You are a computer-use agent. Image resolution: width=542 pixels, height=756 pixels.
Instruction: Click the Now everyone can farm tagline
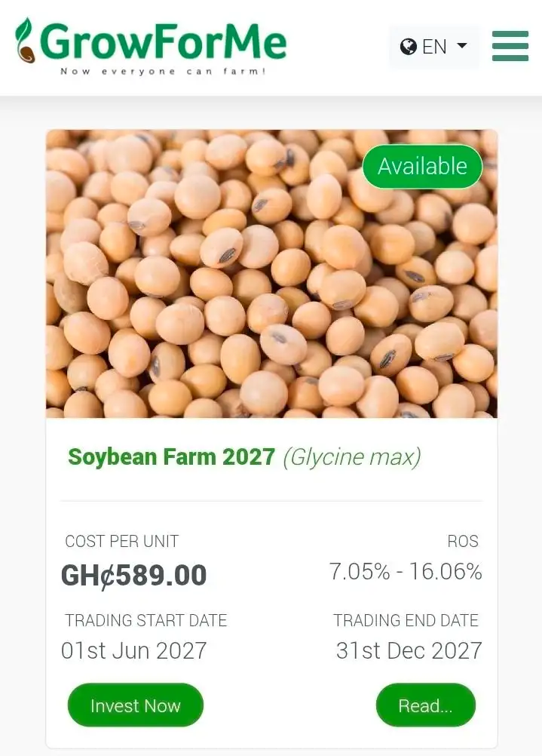163,72
